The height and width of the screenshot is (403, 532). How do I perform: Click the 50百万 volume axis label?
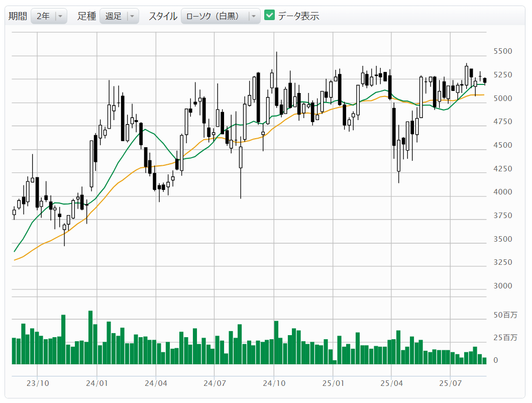pyautogui.click(x=505, y=315)
